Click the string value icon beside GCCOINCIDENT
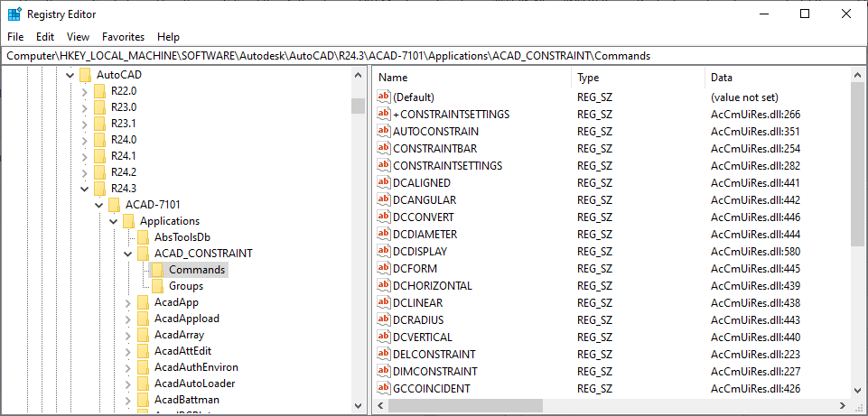This screenshot has height=416, width=868. pyautogui.click(x=384, y=388)
